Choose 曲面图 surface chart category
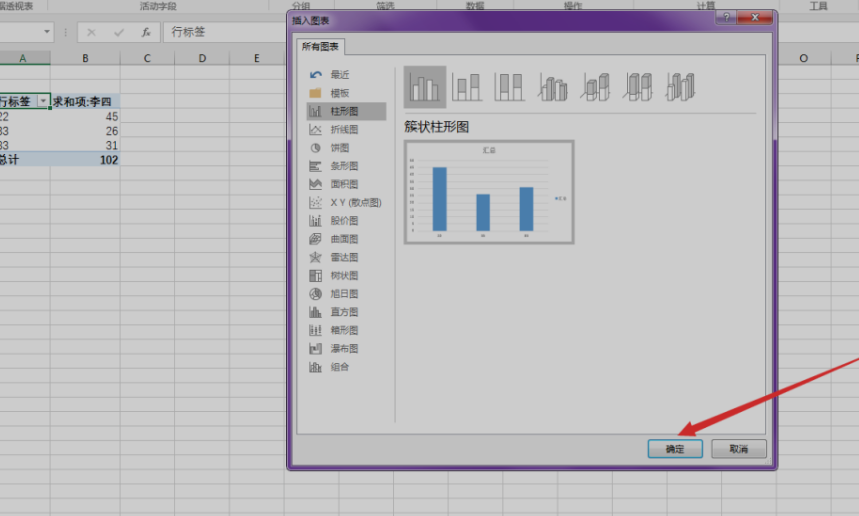The image size is (859, 516). click(346, 239)
